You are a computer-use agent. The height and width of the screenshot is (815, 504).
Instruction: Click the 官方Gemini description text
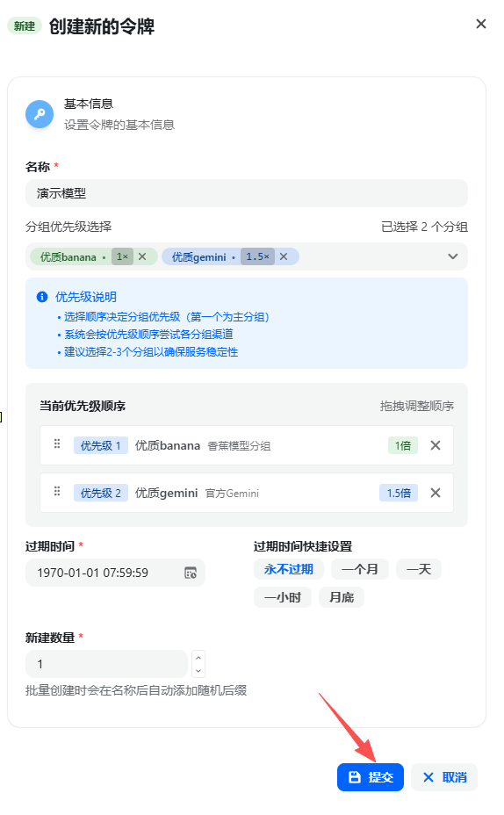[232, 494]
